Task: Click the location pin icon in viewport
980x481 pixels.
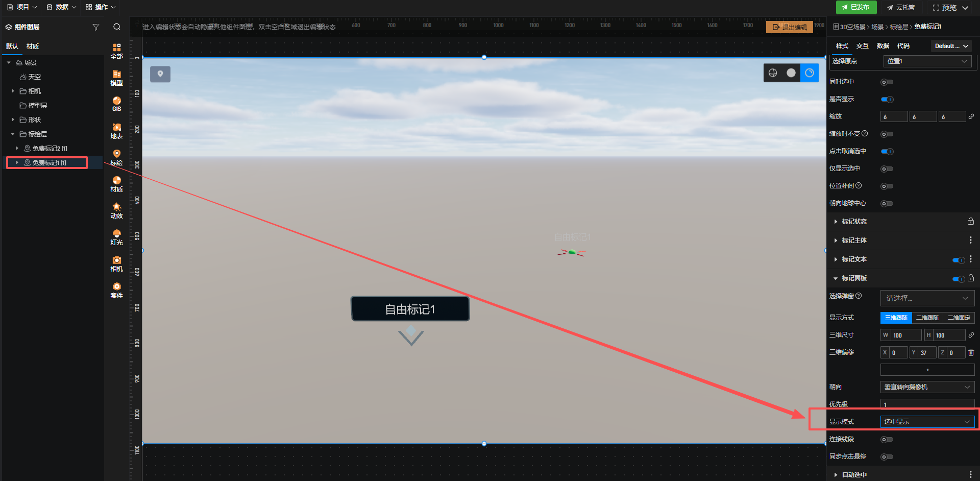Action: (160, 74)
